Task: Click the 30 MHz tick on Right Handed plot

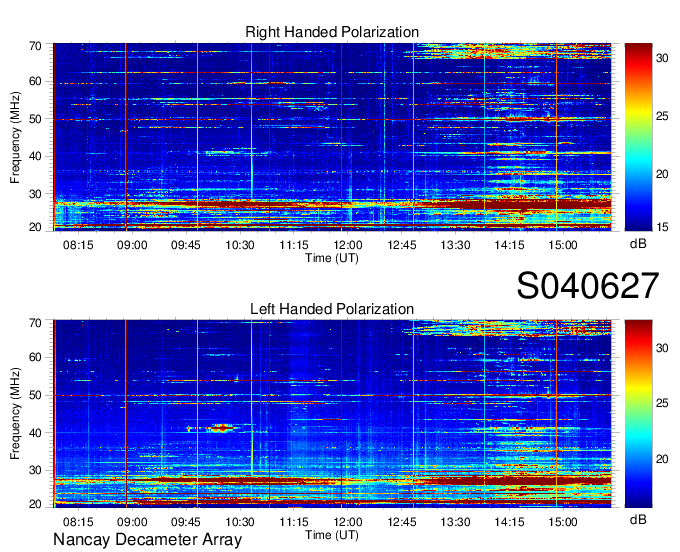Action: pos(35,194)
